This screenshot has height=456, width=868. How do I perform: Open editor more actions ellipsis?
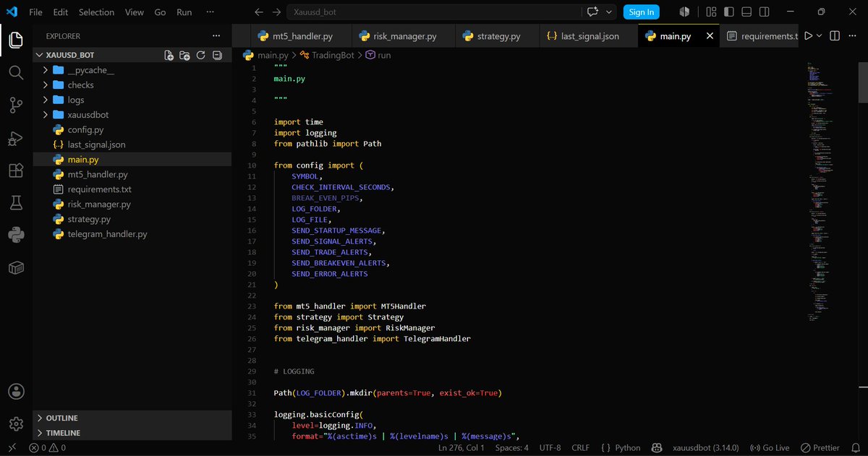853,35
